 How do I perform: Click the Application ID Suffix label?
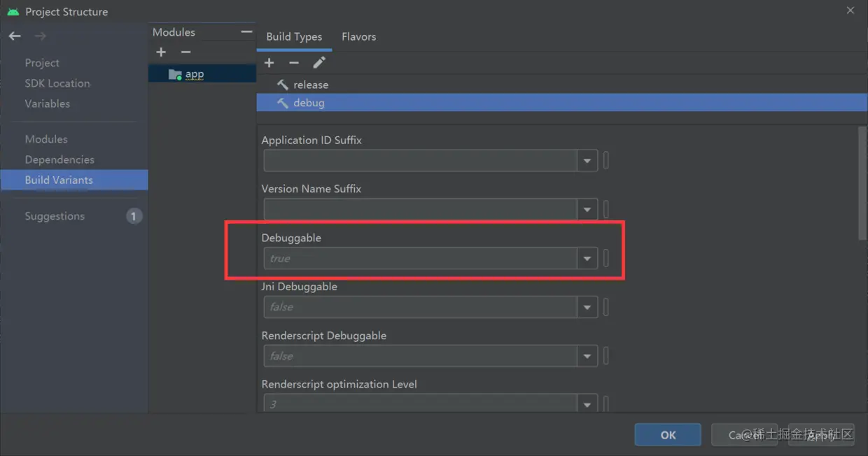pyautogui.click(x=311, y=140)
